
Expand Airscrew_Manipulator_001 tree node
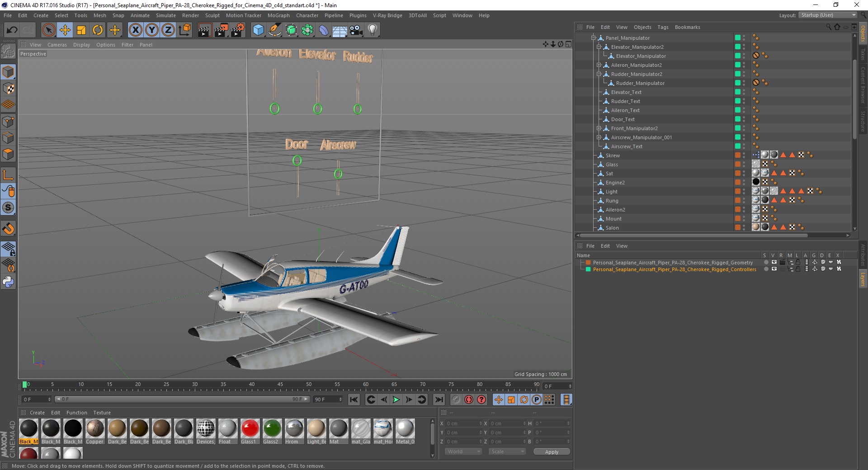(599, 137)
